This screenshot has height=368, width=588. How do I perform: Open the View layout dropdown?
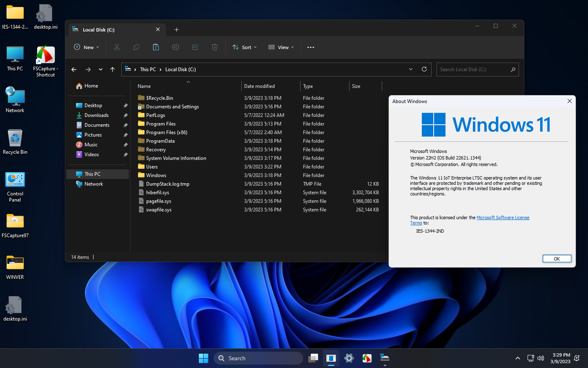(x=281, y=47)
